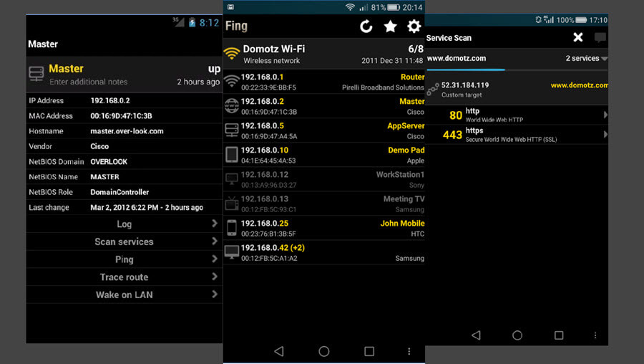Tap the www.domotz.com yellow link
This screenshot has height=364, width=644.
pyautogui.click(x=579, y=85)
